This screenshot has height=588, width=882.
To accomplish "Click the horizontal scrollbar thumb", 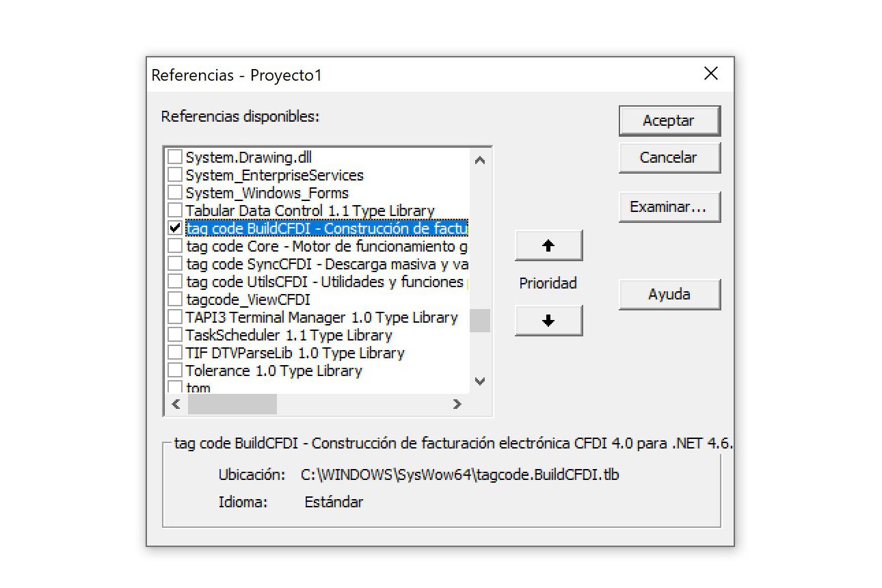I will pos(232,404).
